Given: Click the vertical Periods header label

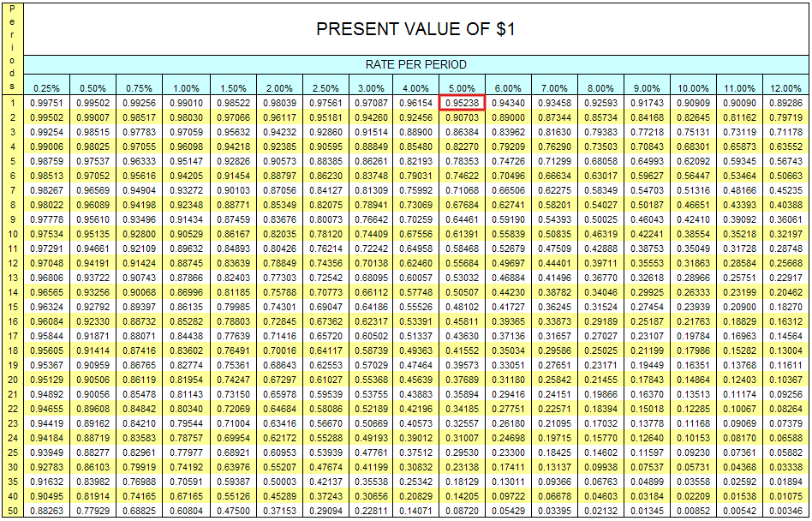Looking at the screenshot, I should tap(12, 47).
